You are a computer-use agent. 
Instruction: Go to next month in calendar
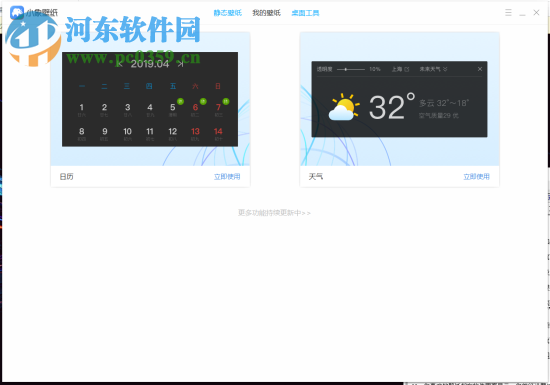coord(180,64)
